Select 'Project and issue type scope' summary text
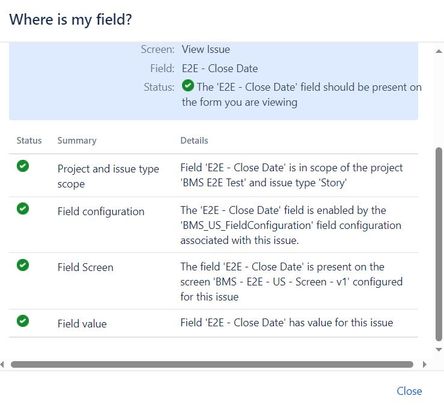The image size is (444, 405). (108, 176)
